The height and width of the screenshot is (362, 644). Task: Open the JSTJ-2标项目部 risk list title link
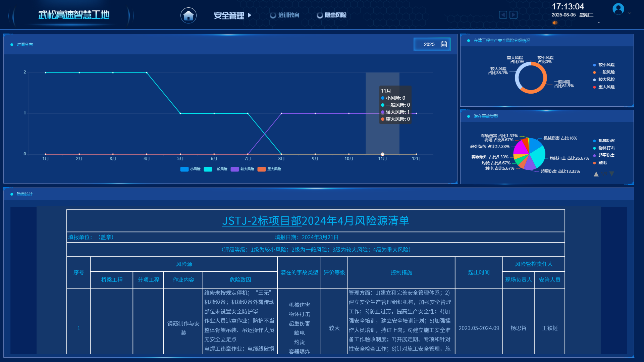[x=315, y=221]
